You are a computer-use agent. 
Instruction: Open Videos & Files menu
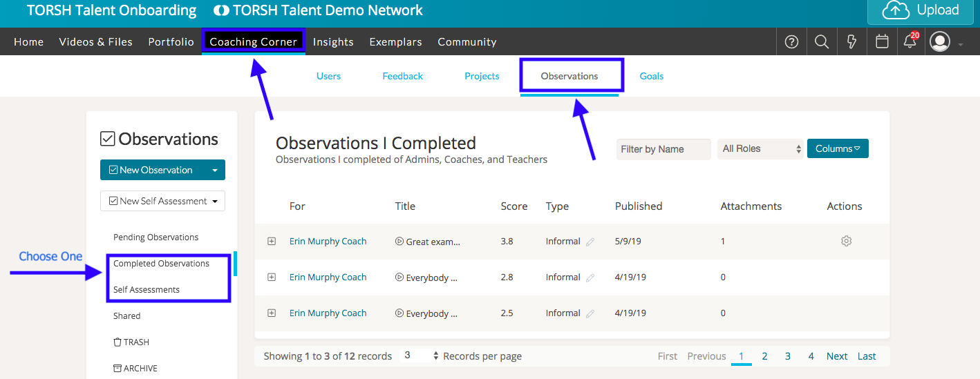coord(95,42)
